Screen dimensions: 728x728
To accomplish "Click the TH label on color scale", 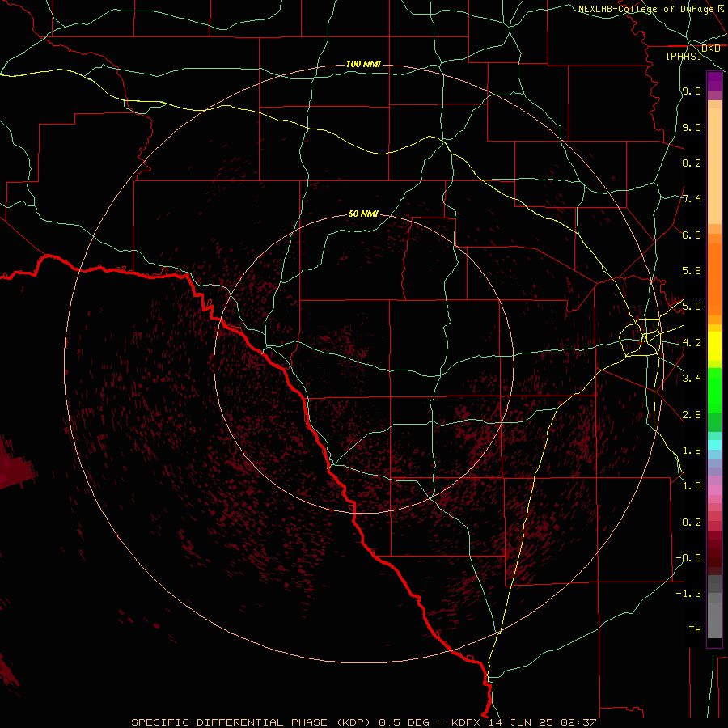I will [695, 630].
